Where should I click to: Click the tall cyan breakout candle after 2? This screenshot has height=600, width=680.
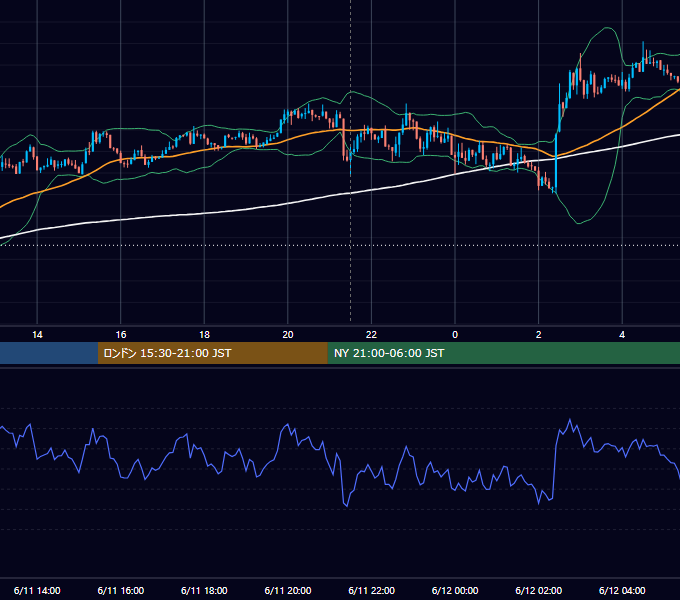tap(556, 163)
